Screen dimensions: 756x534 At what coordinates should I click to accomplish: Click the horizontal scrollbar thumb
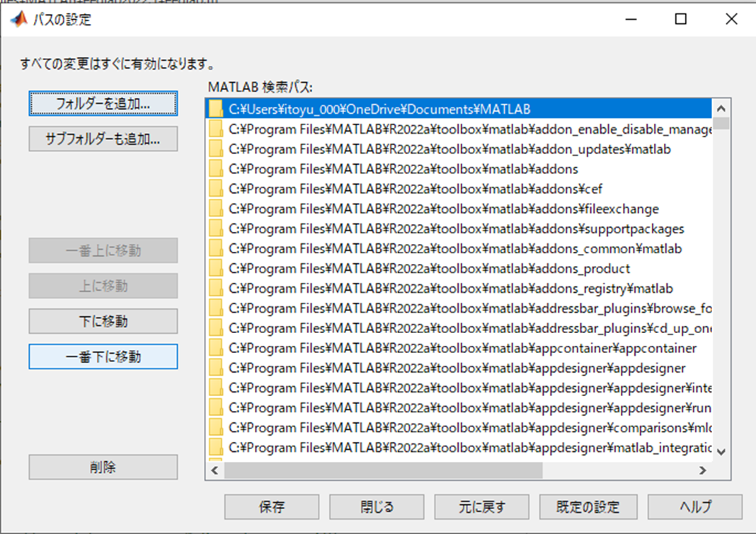(x=383, y=470)
